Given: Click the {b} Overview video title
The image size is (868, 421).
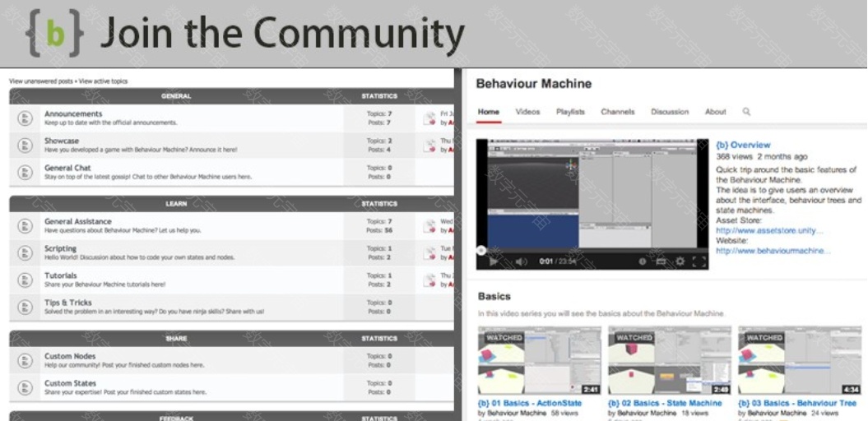Looking at the screenshot, I should 742,145.
